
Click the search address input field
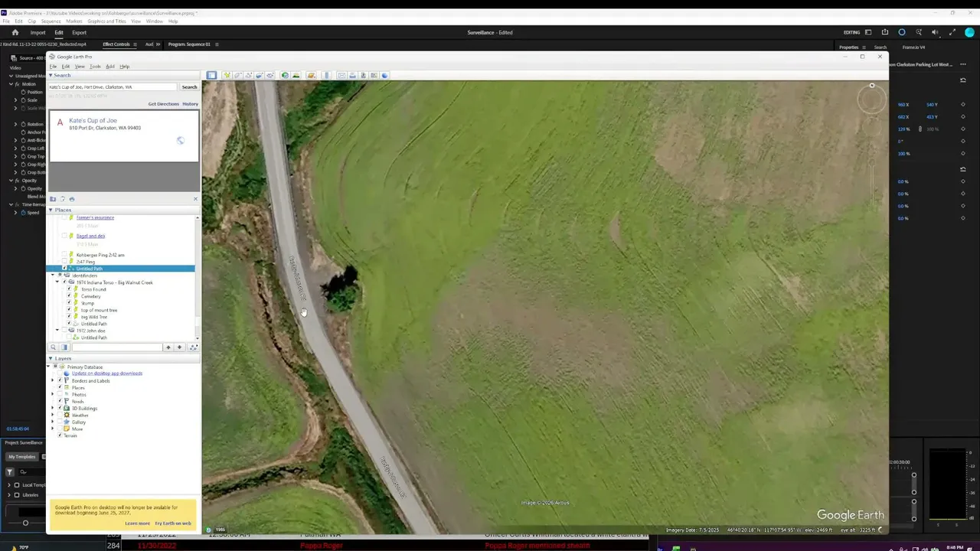(x=113, y=87)
